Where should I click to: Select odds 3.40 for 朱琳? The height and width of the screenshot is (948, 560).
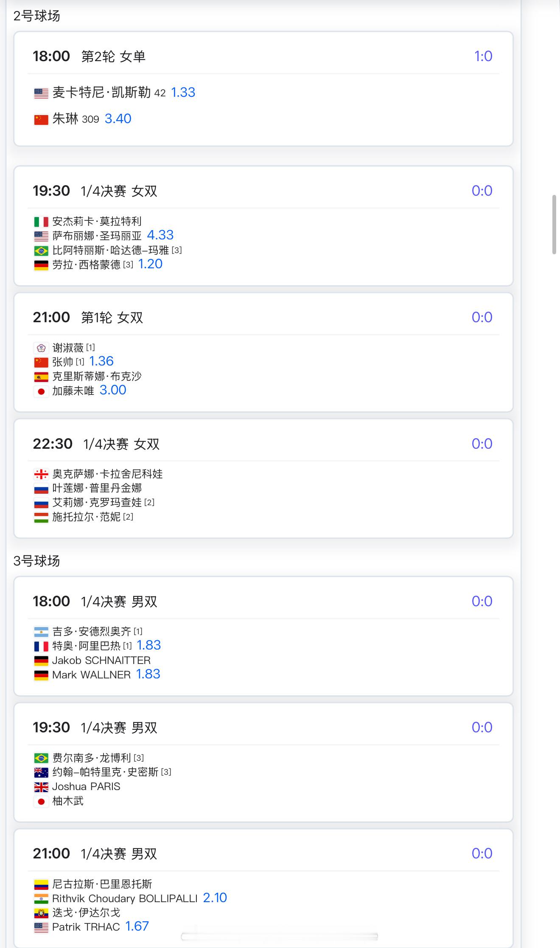coord(118,118)
